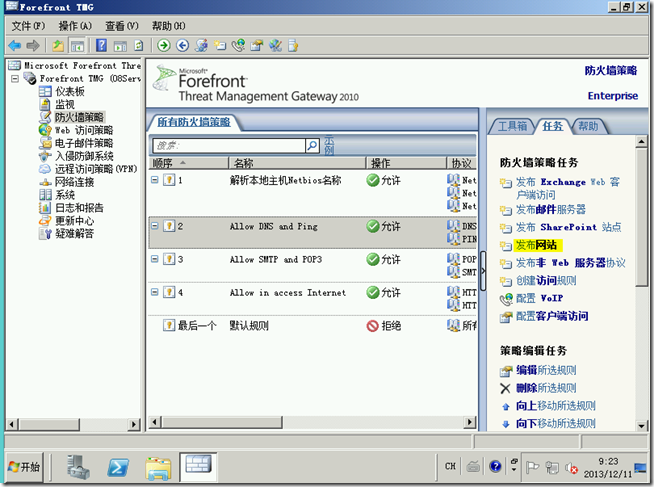Click 发布 Exchange Web 客户端访问 link
654x487 pixels.
pos(568,188)
